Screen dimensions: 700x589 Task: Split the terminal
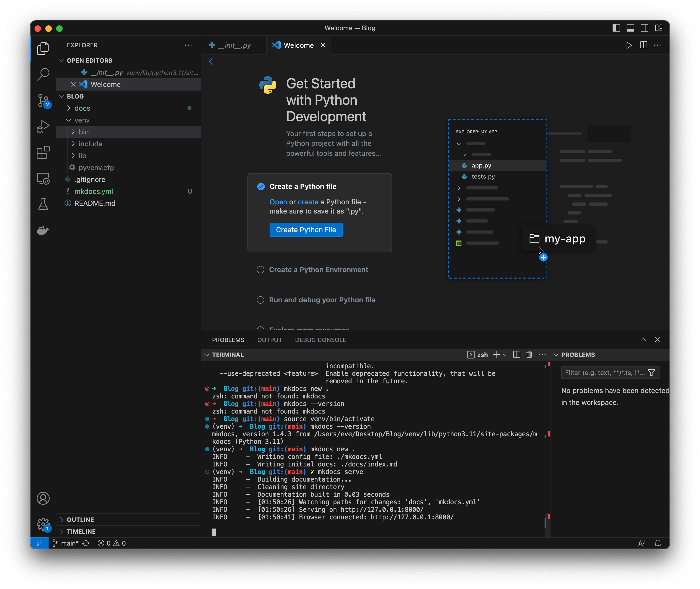pos(516,355)
